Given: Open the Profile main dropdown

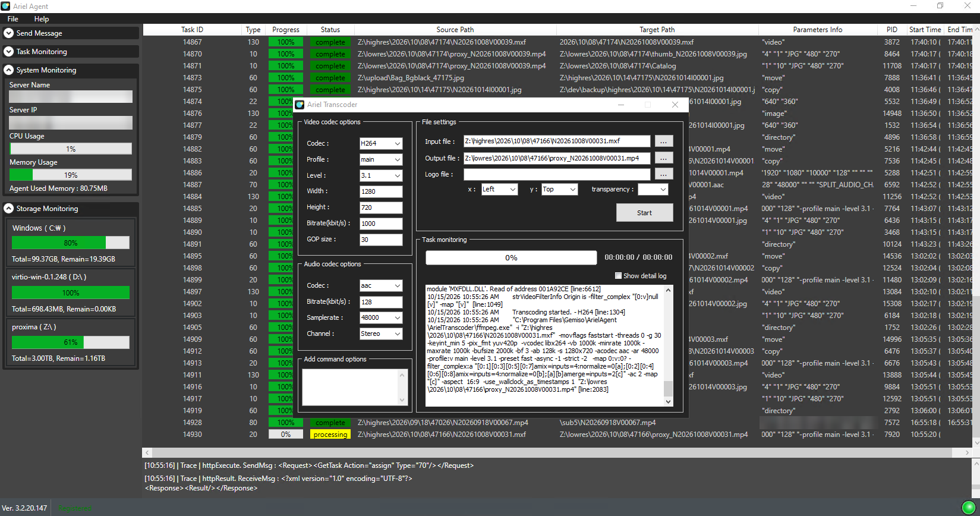Looking at the screenshot, I should point(381,159).
